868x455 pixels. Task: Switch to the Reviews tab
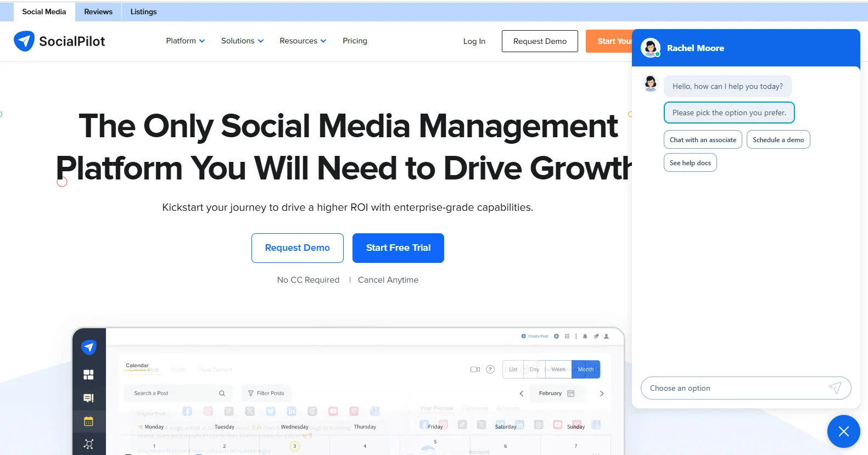tap(98, 12)
